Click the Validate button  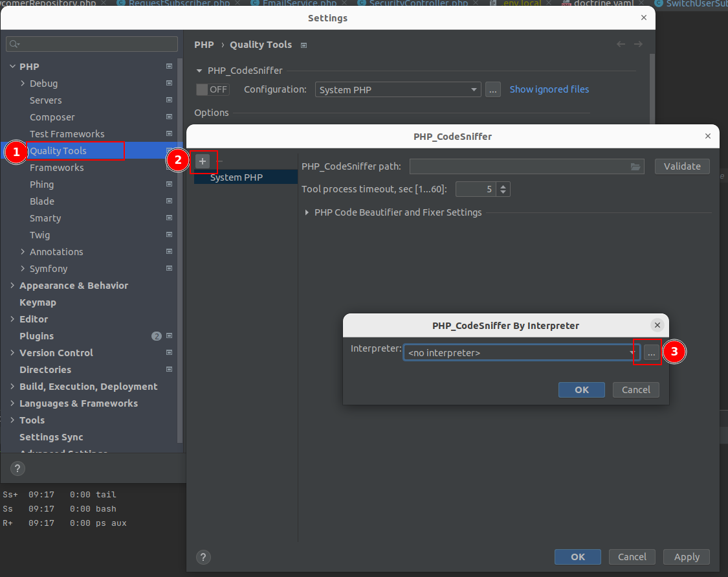[x=681, y=166]
